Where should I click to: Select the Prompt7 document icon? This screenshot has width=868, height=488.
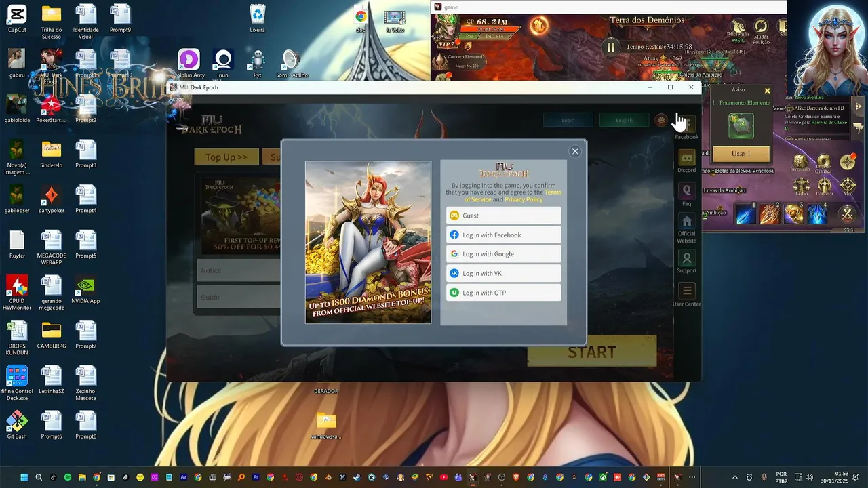85,335
